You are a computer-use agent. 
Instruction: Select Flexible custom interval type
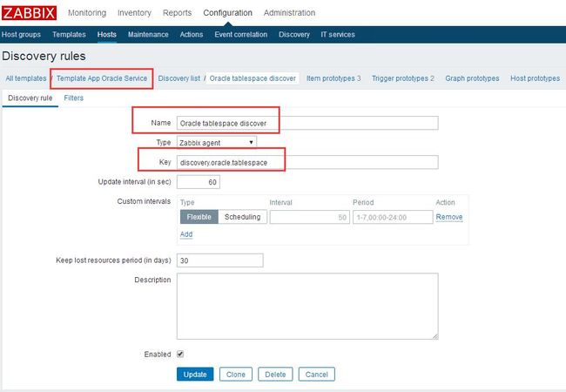(x=199, y=217)
